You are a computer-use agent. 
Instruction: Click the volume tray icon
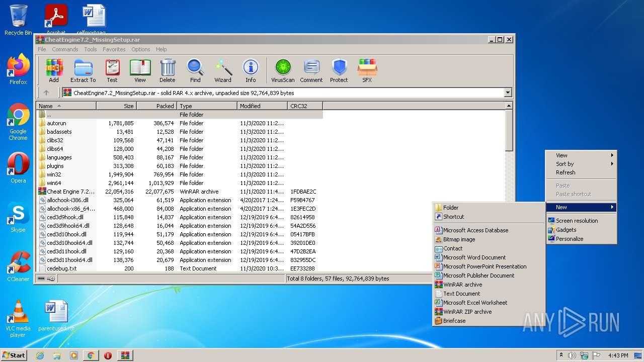tap(572, 355)
